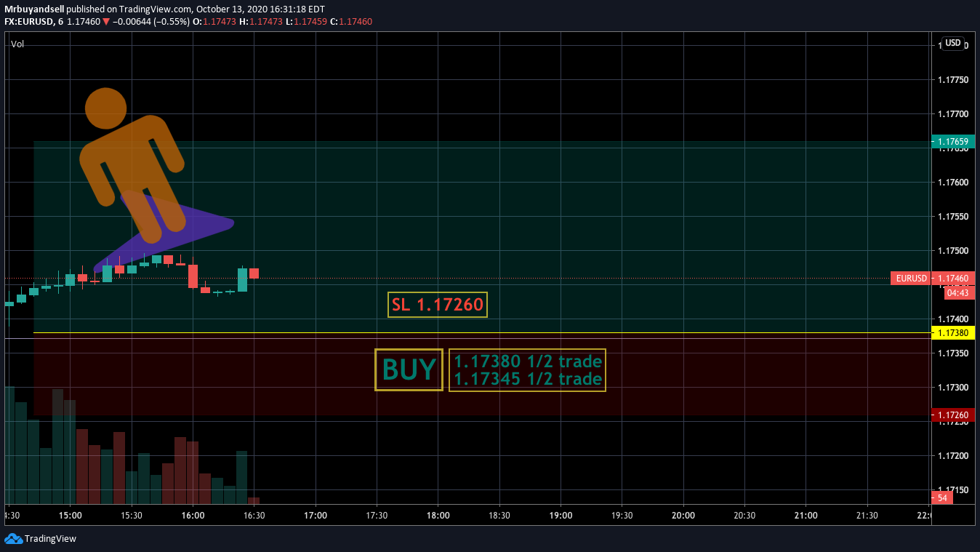Click the 1.17750 price axis tick
The image size is (980, 552).
(x=952, y=80)
